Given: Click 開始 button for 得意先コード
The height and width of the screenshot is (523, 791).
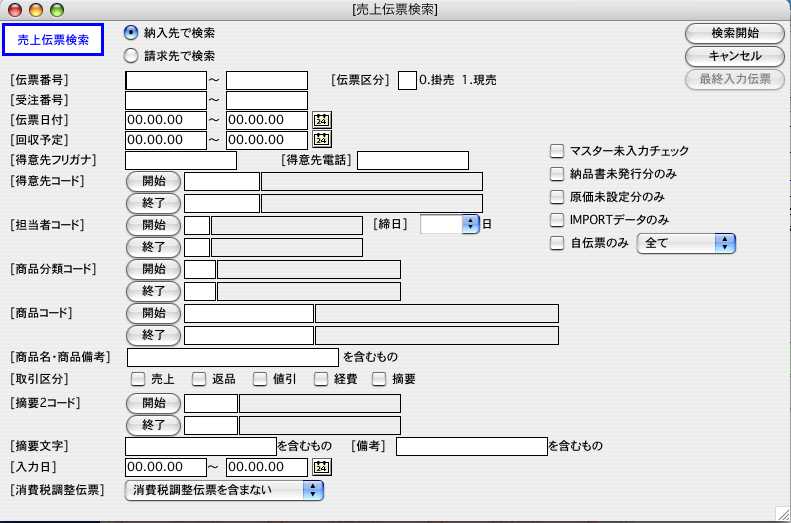Looking at the screenshot, I should (x=153, y=181).
